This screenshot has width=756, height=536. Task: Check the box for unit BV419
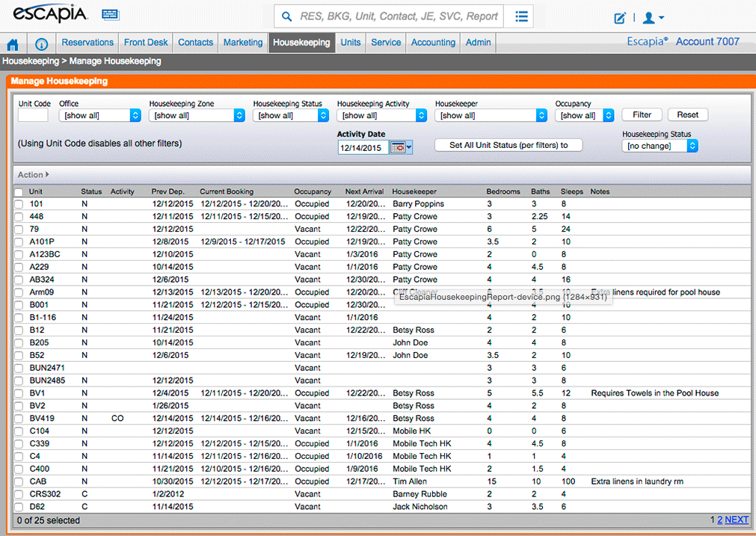(x=19, y=419)
